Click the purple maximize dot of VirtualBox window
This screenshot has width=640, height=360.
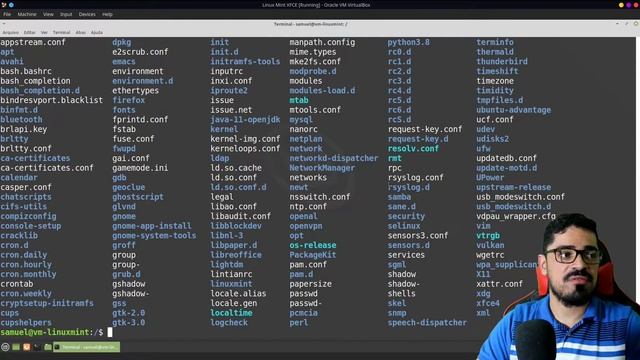[629, 5]
